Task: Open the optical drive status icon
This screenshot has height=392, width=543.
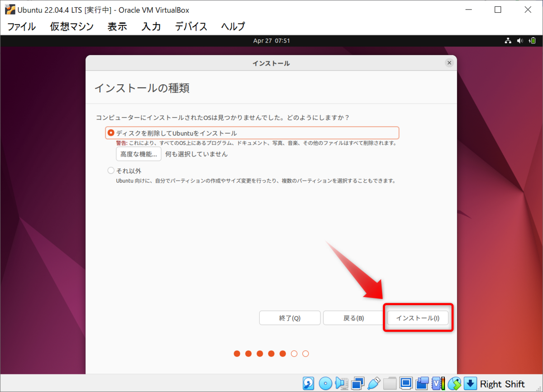Action: pos(325,383)
